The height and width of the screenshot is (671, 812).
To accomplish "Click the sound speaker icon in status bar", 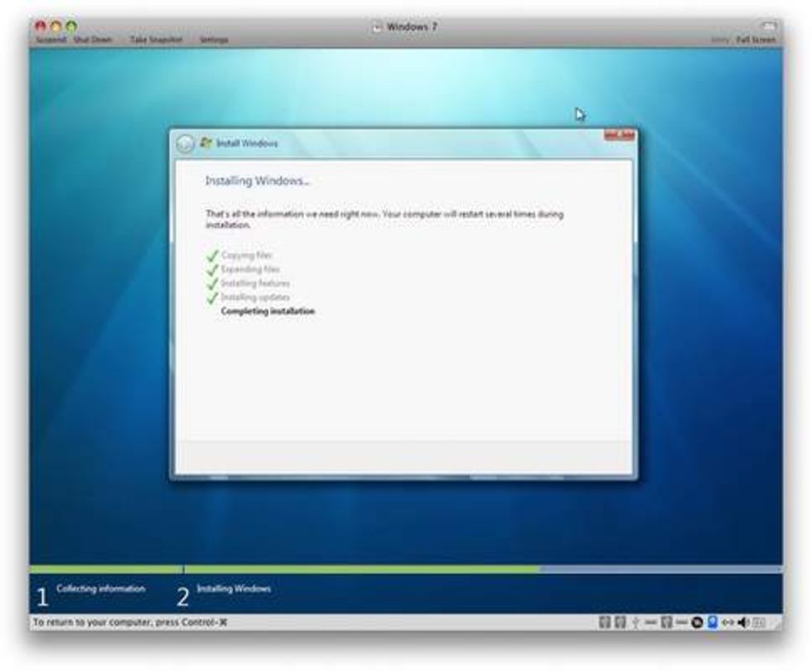I will pyautogui.click(x=743, y=622).
